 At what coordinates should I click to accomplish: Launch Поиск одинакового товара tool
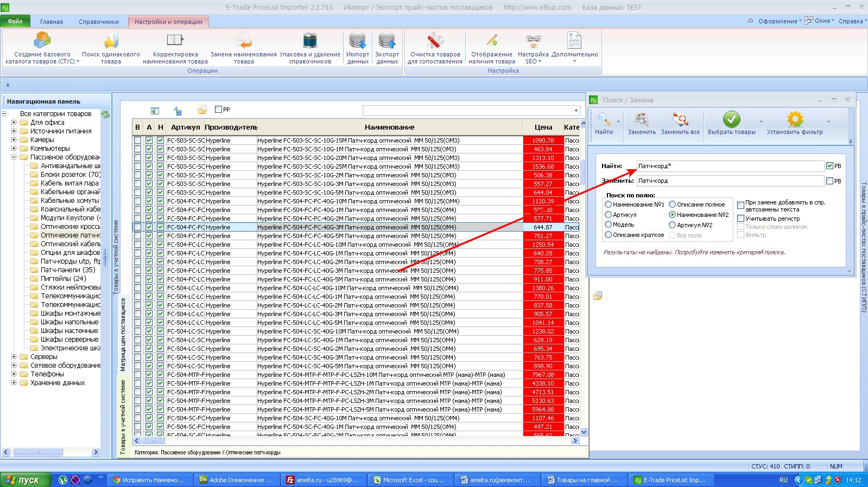pyautogui.click(x=111, y=48)
